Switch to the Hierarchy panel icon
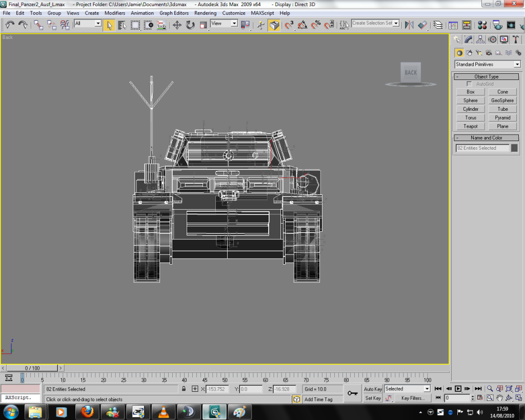 pos(480,39)
